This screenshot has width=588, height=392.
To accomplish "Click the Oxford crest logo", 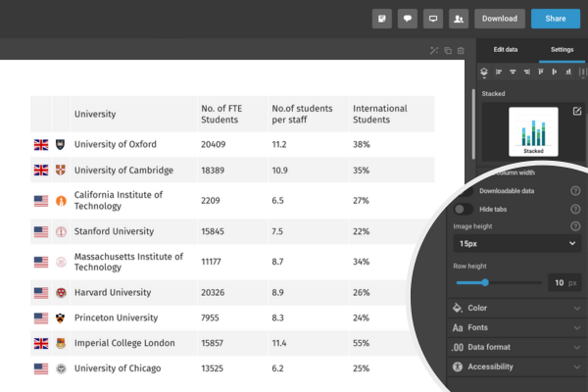I will (x=61, y=144).
